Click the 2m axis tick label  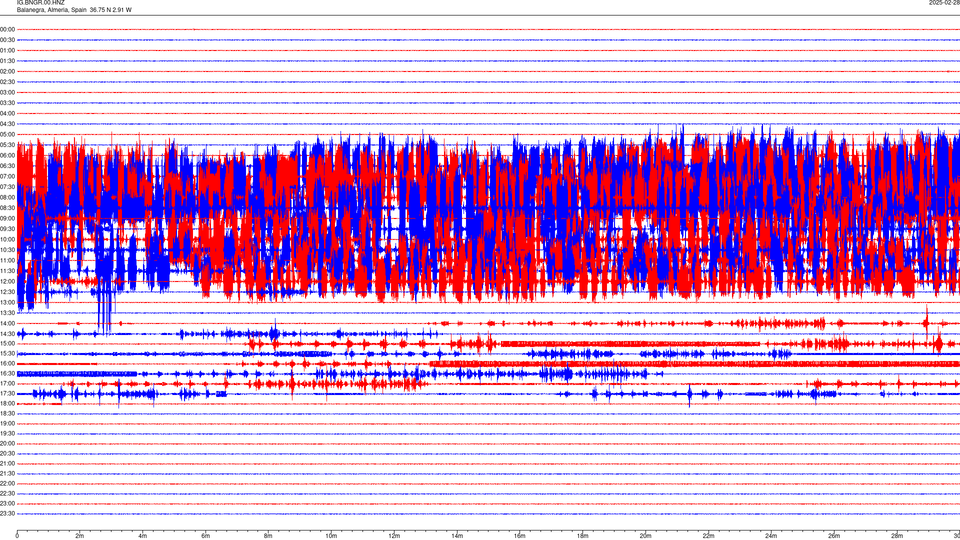80,536
